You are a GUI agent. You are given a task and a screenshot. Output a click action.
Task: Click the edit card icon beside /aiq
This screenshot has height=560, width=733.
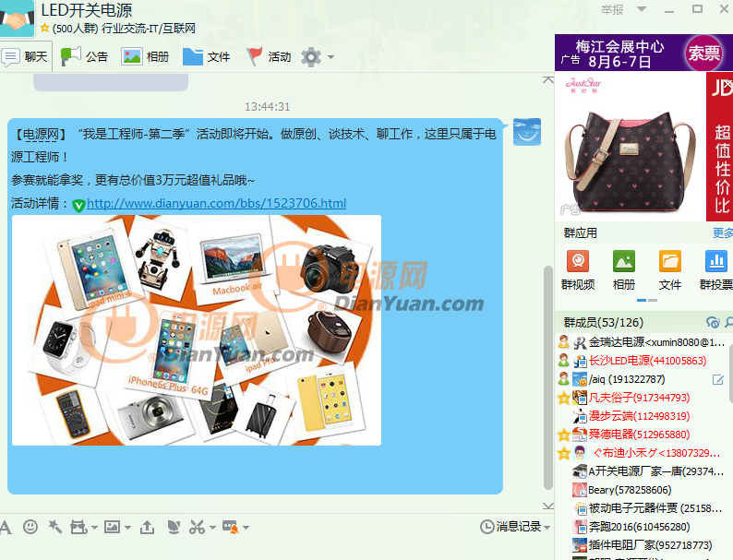pos(718,379)
